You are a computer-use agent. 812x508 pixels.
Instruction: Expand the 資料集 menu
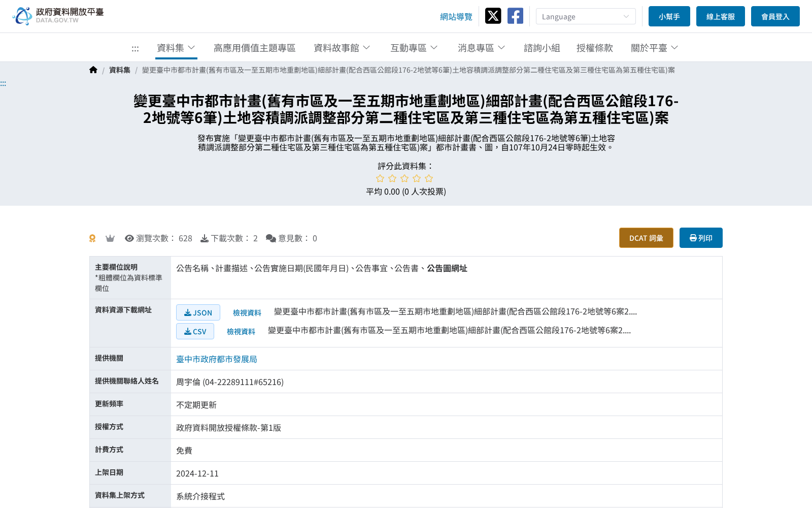176,48
